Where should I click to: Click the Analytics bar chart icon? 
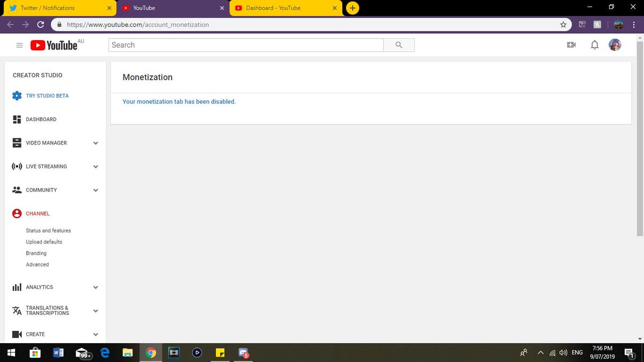17,287
